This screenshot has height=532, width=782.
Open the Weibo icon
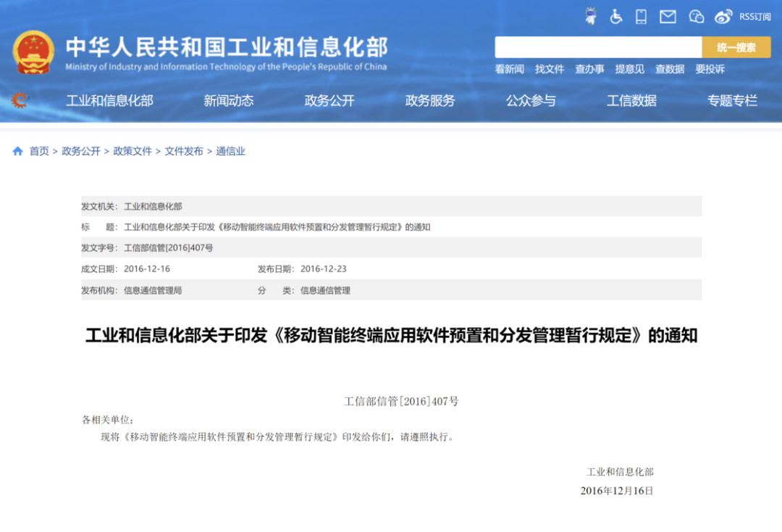click(723, 17)
